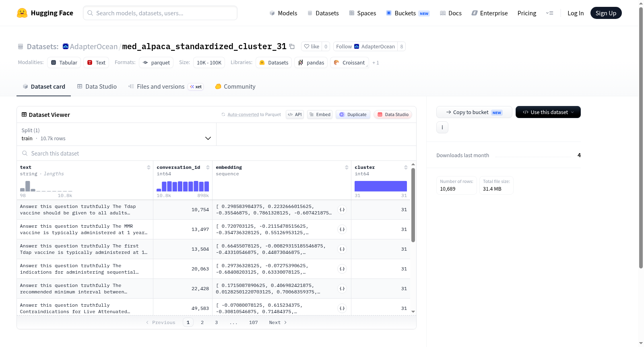Sort by the text column
644x347 pixels.
(149, 167)
